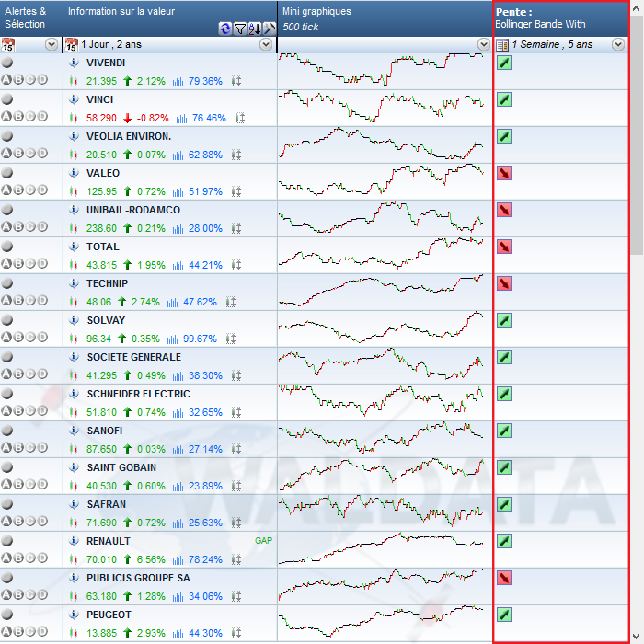Open the 1 Semaine, 5 ans dropdown
Screen dimensions: 644x644
pos(618,44)
